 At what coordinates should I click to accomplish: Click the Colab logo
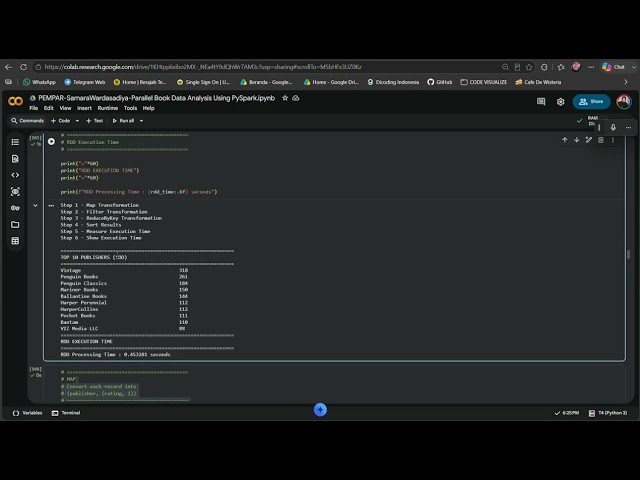click(16, 101)
